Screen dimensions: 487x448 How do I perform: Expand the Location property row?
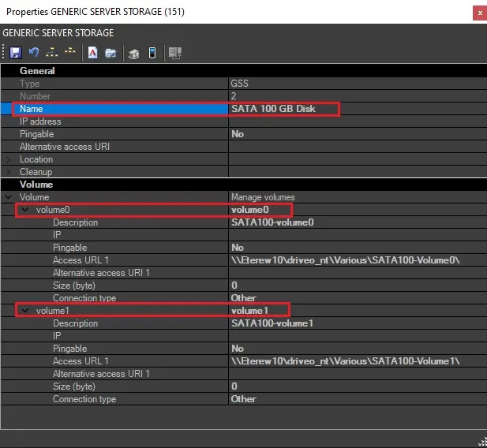(x=9, y=159)
